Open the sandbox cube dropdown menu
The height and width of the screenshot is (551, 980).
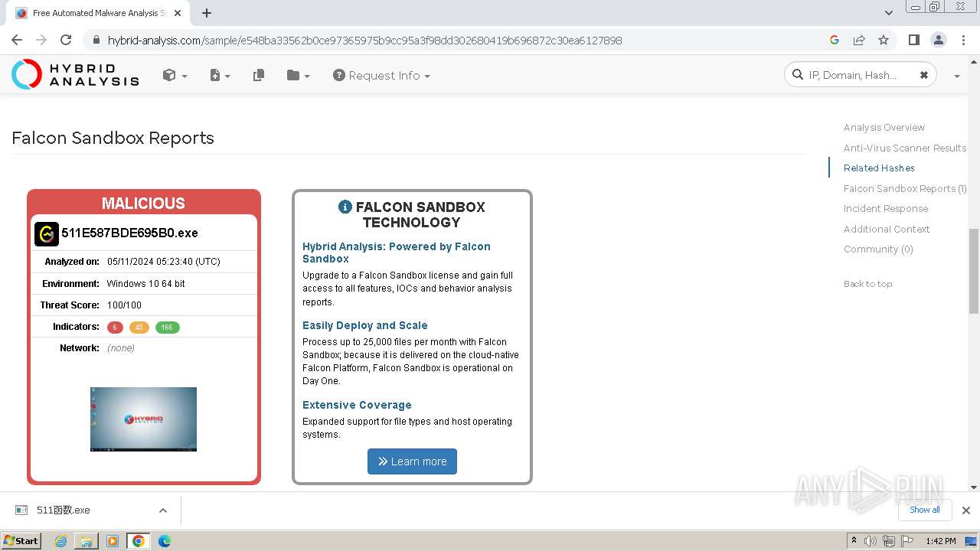175,75
